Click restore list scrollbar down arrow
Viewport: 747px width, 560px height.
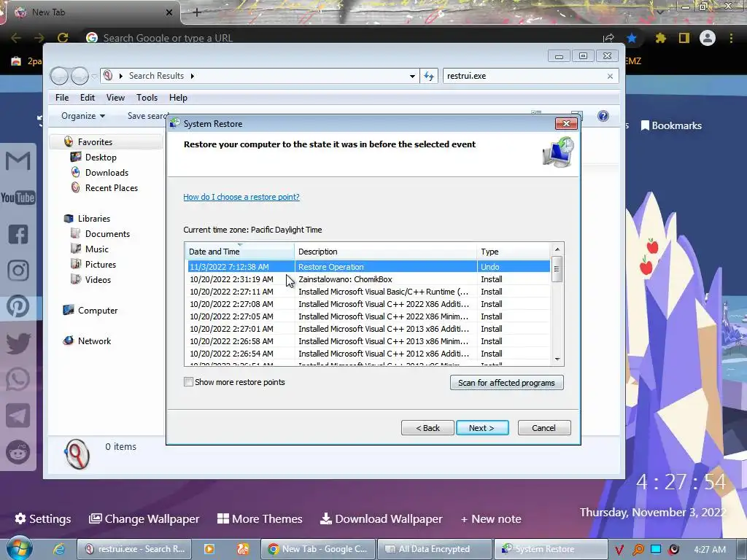pos(557,359)
